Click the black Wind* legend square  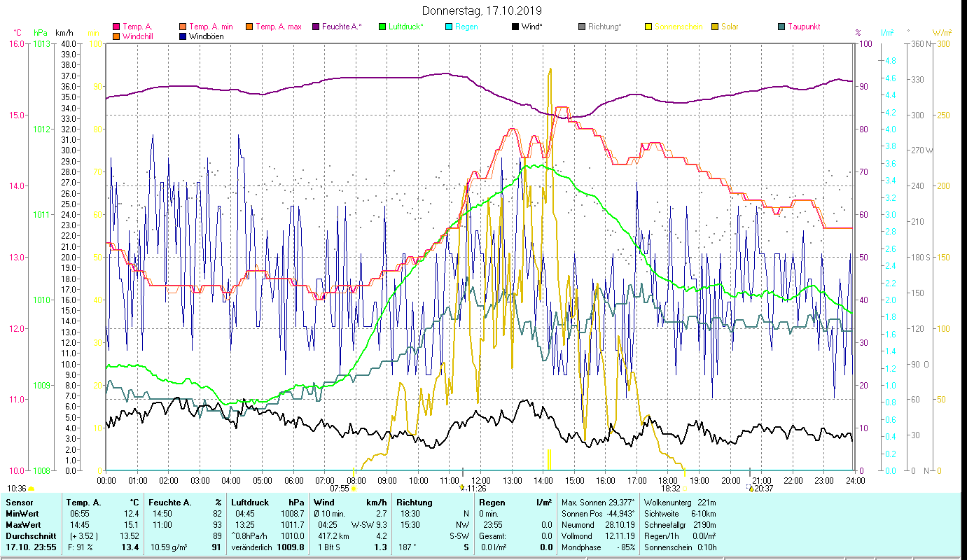click(x=515, y=27)
